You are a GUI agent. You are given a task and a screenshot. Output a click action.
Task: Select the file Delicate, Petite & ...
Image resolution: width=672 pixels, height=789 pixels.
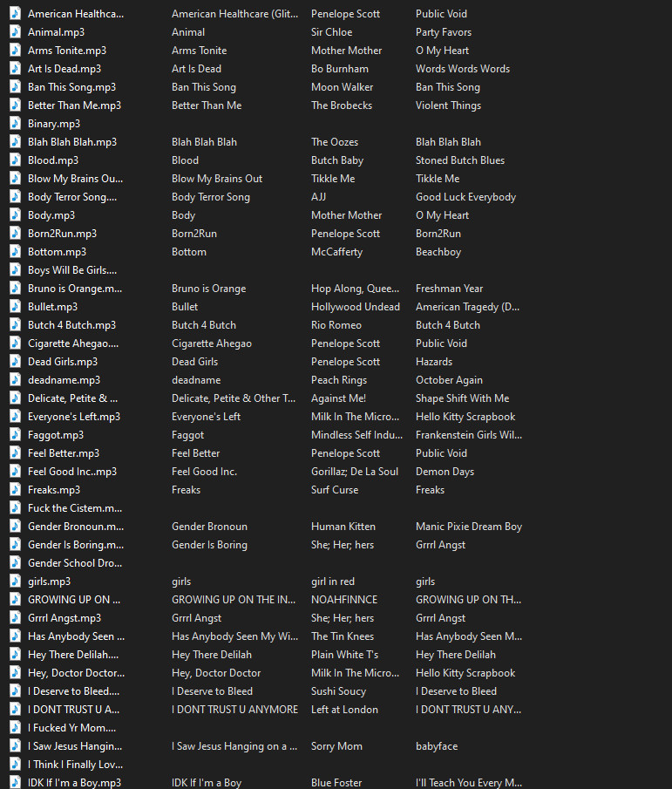click(x=72, y=398)
